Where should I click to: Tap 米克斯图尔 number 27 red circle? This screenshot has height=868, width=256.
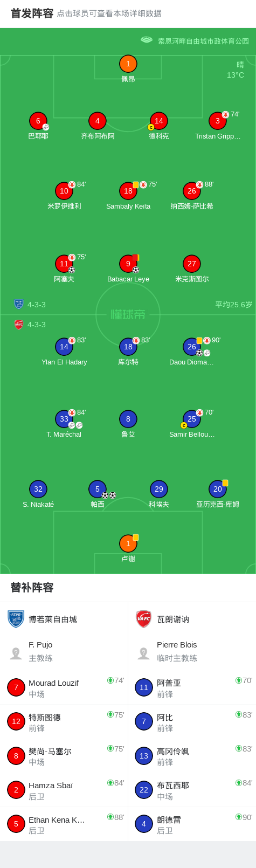(192, 264)
